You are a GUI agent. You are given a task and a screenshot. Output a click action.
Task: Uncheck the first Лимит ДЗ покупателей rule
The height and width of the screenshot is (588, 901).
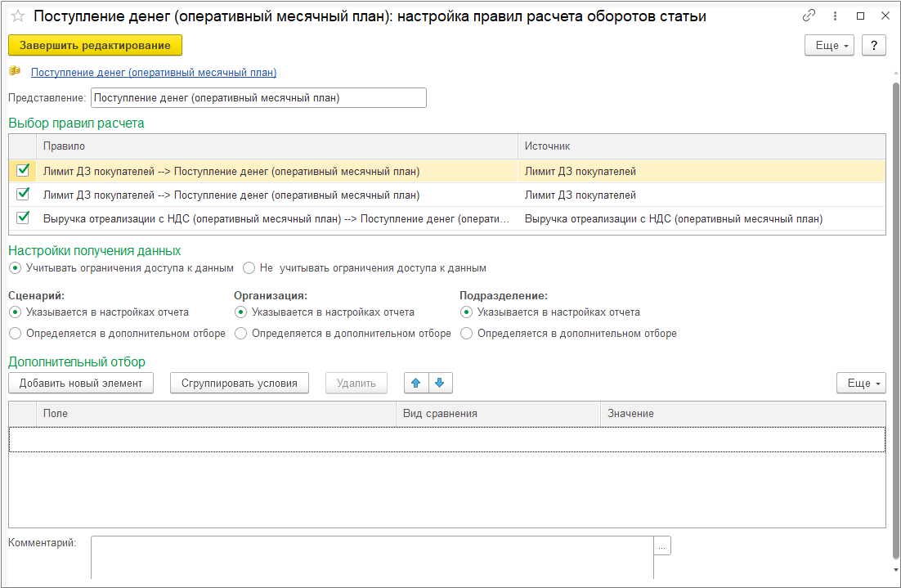point(23,171)
